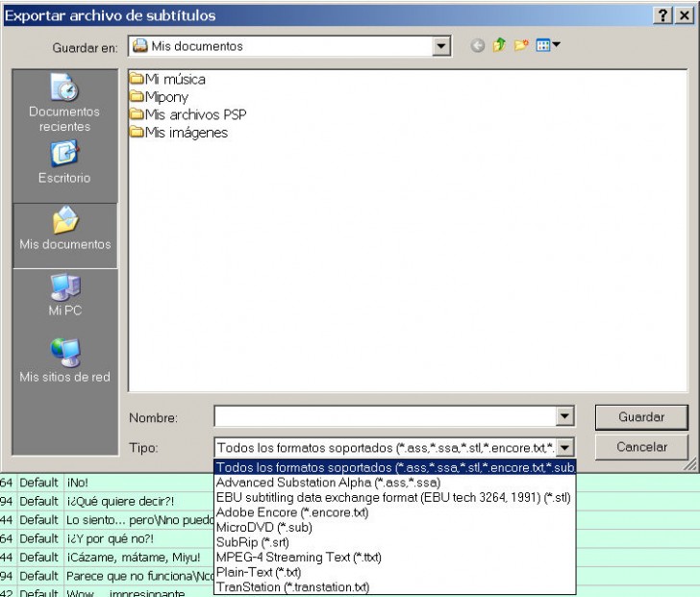Go to Escritorio in places bar
Screen dimensions: 700x597
point(64,163)
